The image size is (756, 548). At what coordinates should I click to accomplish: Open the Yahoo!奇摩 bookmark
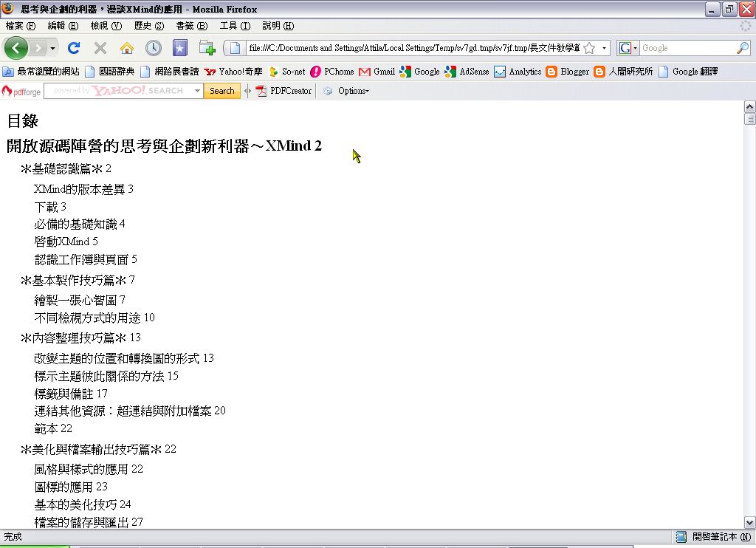coord(233,72)
